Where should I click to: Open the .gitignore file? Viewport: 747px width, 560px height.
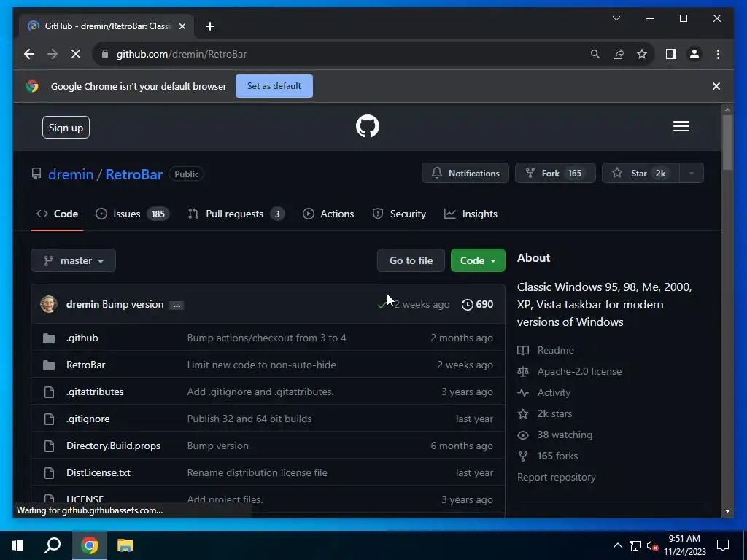coord(88,419)
